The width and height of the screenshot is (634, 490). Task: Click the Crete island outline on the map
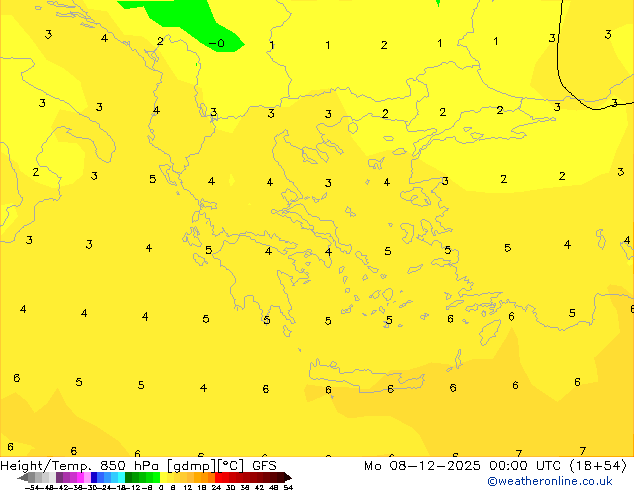click(x=366, y=377)
